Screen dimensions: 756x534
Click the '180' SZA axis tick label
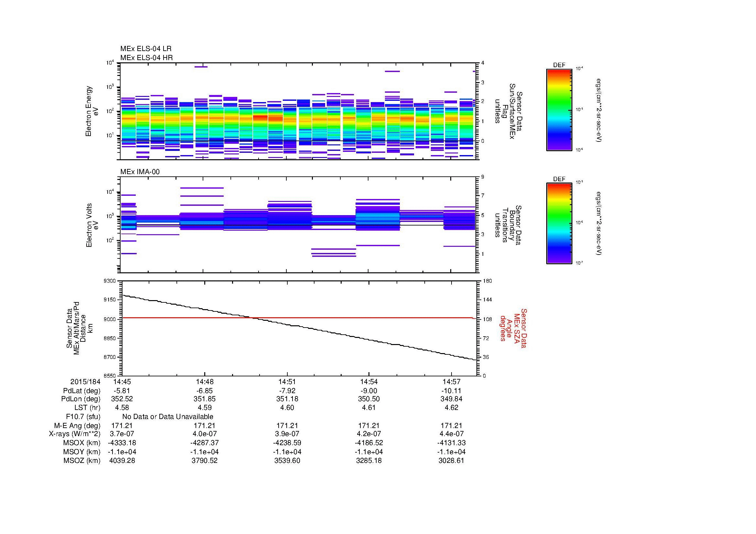tap(487, 281)
